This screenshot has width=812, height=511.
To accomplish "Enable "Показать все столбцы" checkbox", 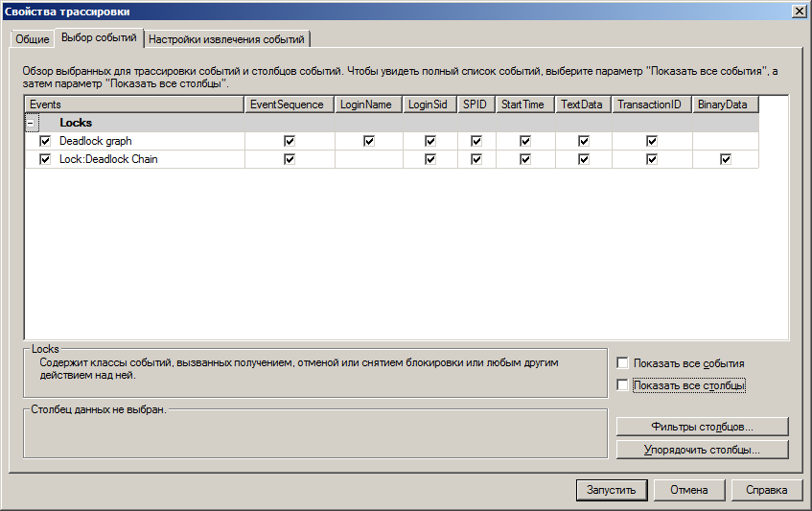I will click(623, 385).
